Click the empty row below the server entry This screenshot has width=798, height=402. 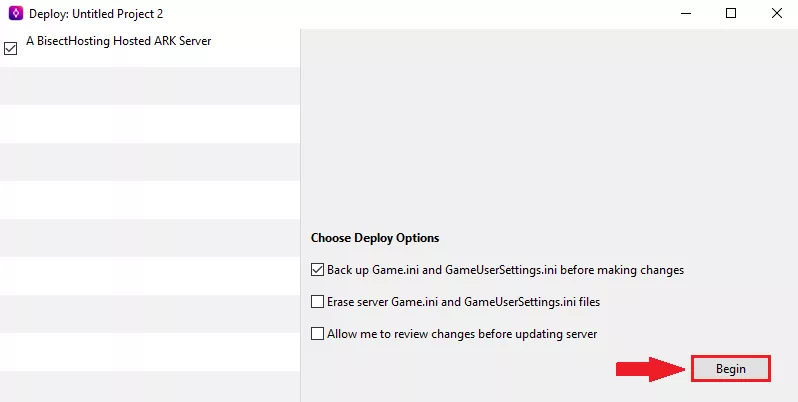[x=150, y=85]
